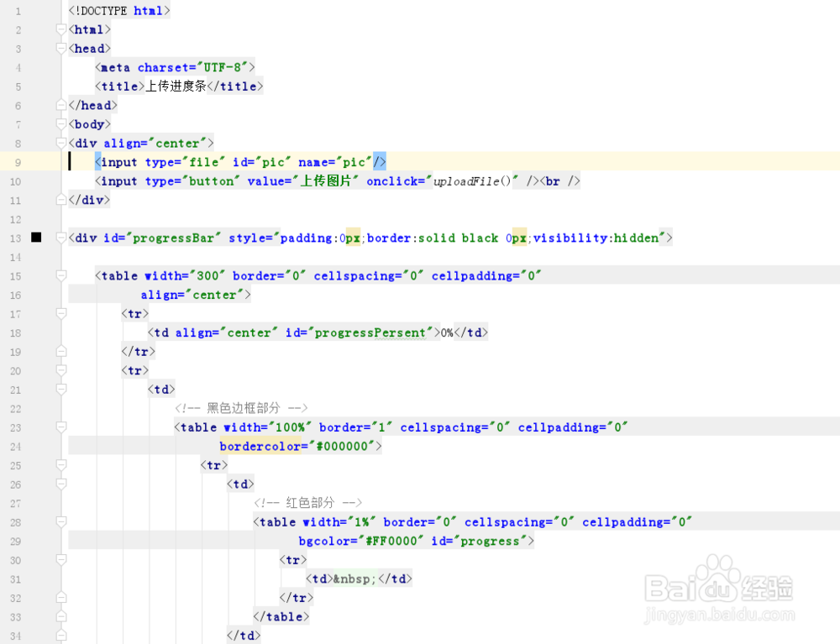Click the 红色部分 comment
This screenshot has width=840, height=644.
[310, 503]
